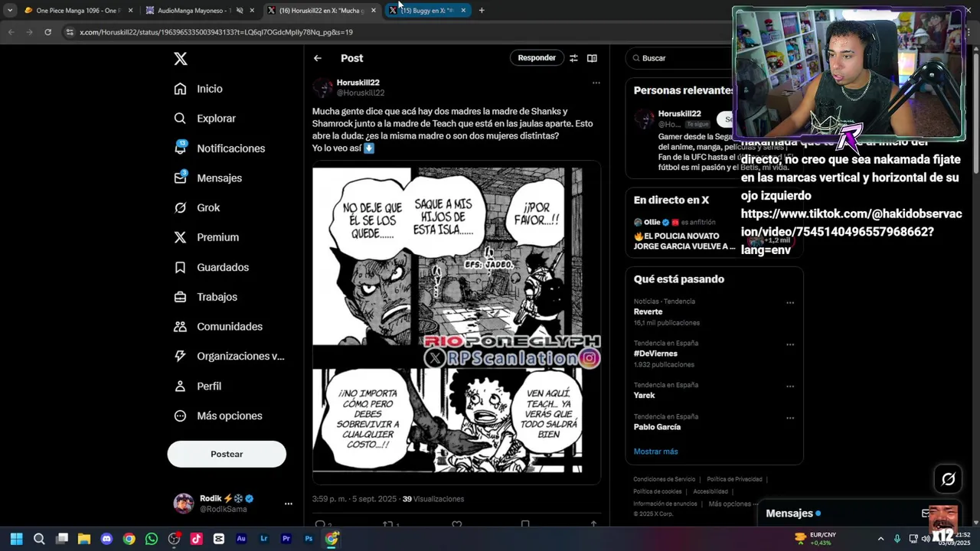Click Mostrar más under trends

tap(655, 452)
